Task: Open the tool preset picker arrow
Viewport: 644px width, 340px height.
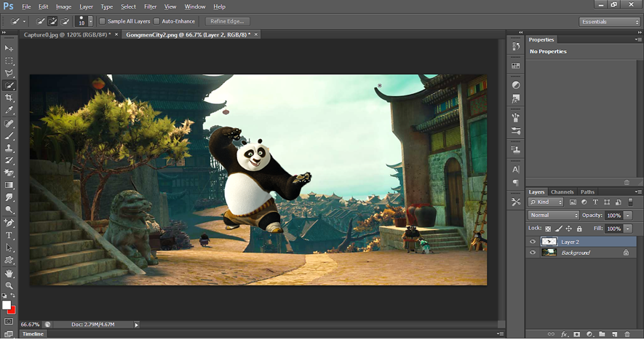Action: pos(24,21)
